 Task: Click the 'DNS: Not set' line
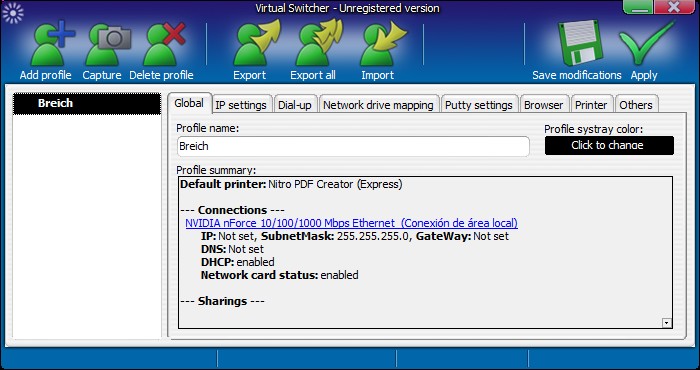[x=232, y=249]
